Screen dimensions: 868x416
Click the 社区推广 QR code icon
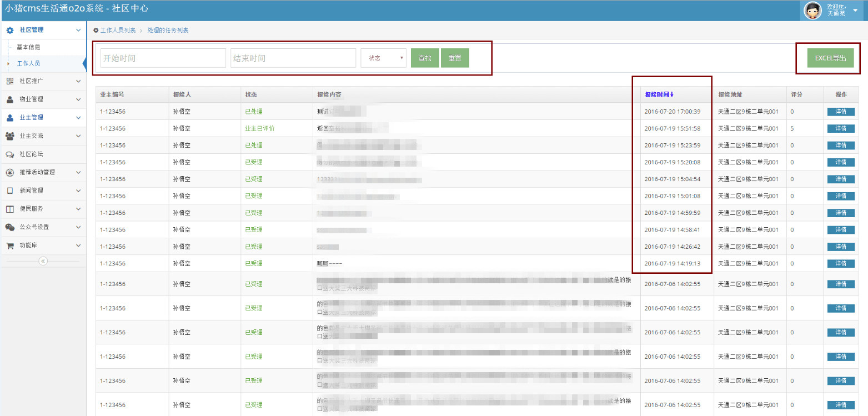coord(10,81)
